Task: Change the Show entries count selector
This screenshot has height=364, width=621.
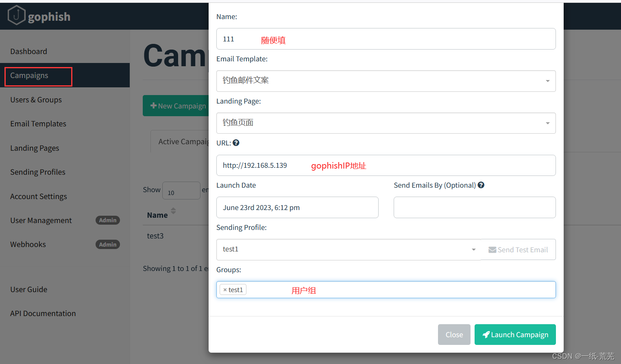Action: pos(181,191)
